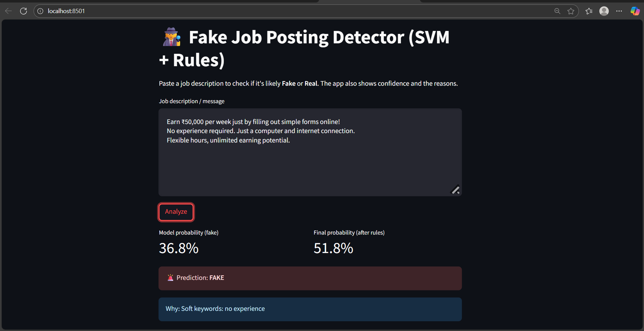Click the text area resize handle
The width and height of the screenshot is (644, 331).
(455, 190)
